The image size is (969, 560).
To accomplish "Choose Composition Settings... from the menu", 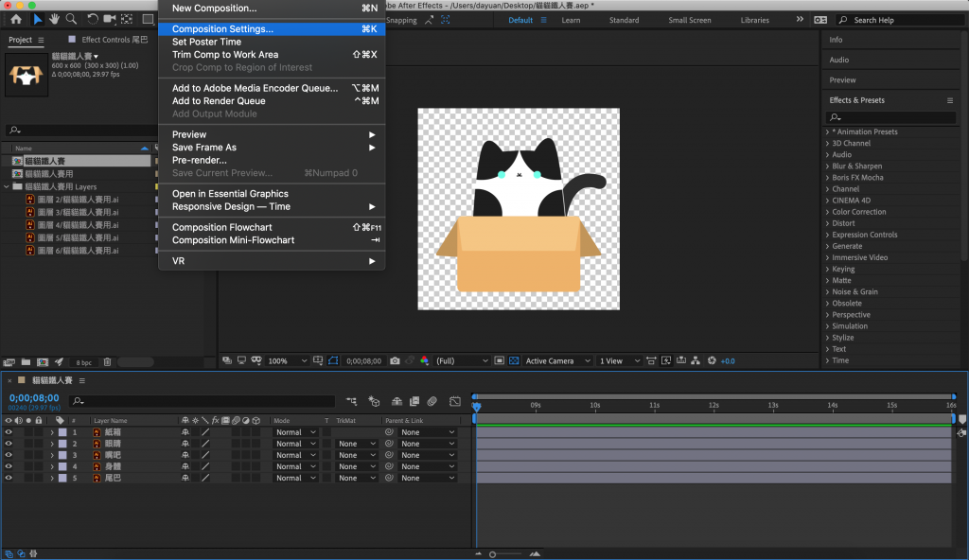I will (222, 29).
